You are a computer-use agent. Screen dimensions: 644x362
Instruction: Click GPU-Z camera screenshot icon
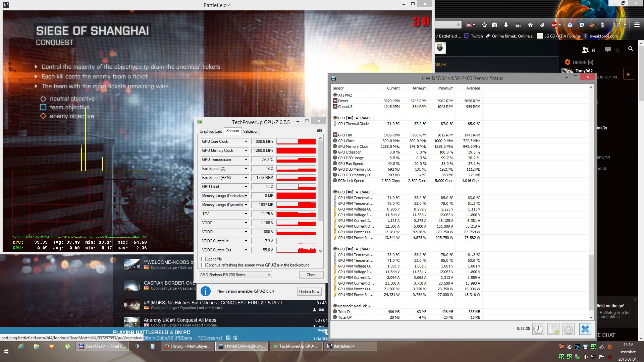tap(320, 131)
